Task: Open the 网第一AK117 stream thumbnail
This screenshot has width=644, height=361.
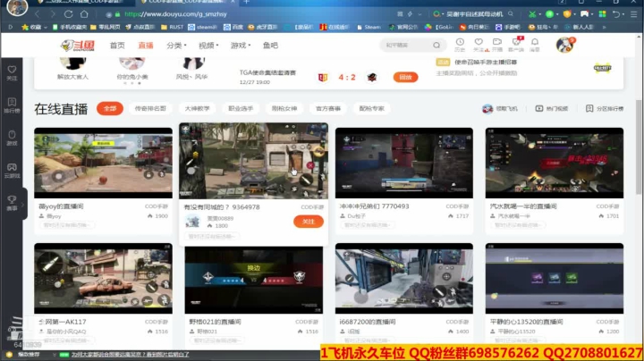Action: 103,279
